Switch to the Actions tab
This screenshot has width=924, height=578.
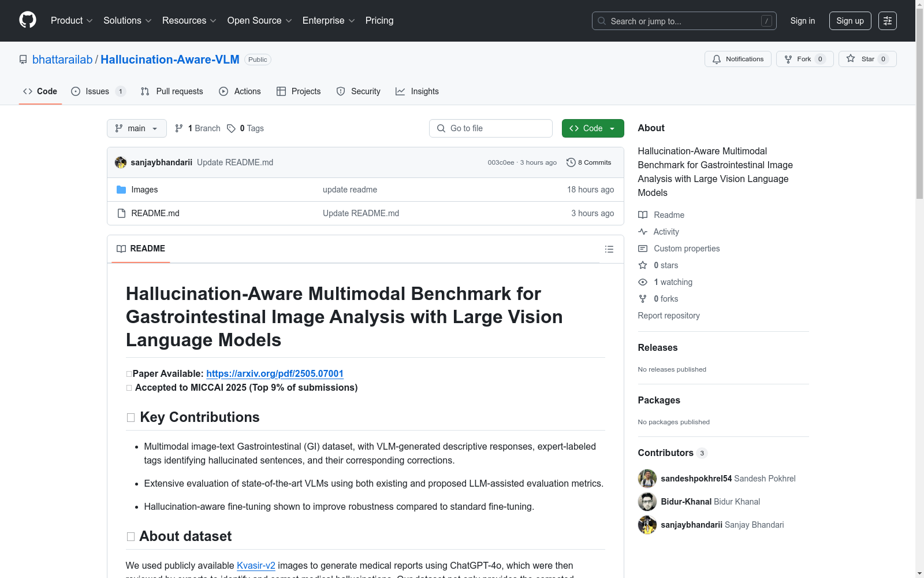tap(240, 91)
